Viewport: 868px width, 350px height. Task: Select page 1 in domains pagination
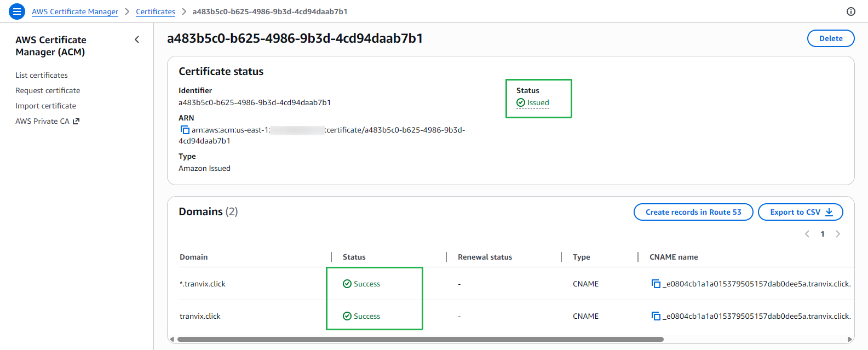click(x=823, y=234)
